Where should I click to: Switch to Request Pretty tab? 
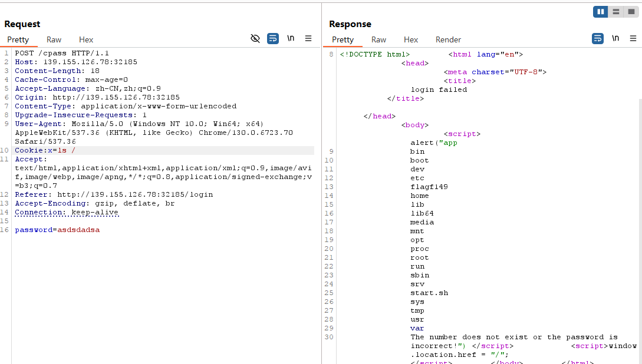[18, 39]
